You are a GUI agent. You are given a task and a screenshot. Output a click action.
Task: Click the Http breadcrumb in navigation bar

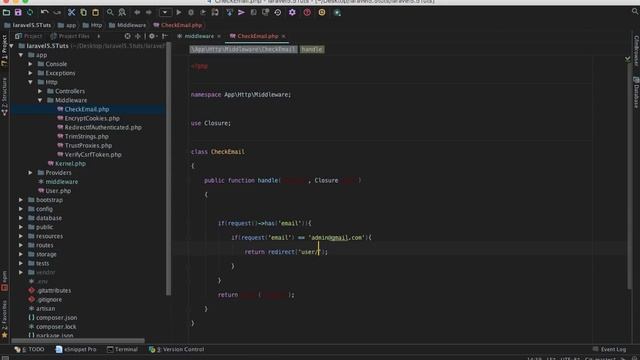click(x=93, y=25)
